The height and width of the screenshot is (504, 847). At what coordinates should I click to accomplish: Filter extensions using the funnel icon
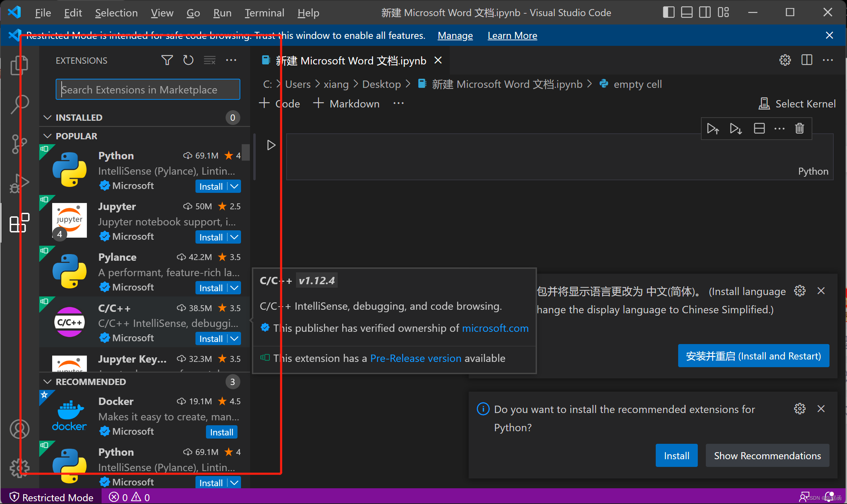[x=167, y=60]
